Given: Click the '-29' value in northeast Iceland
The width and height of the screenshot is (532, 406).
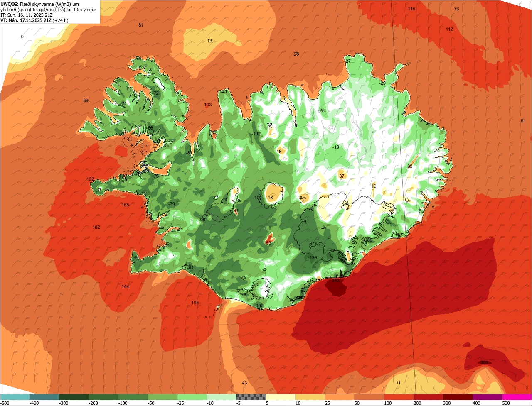Looking at the screenshot, I should [382, 83].
